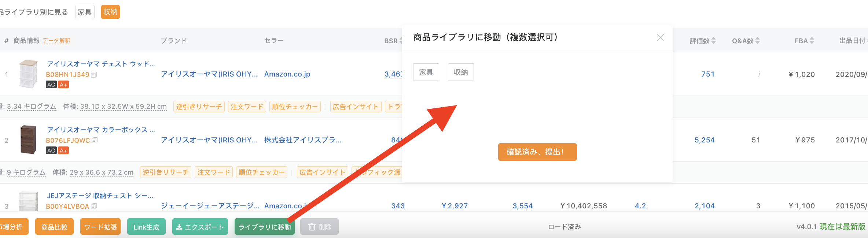868x238 pixels.
Task: Filter by 家具 library at the top
Action: click(85, 12)
